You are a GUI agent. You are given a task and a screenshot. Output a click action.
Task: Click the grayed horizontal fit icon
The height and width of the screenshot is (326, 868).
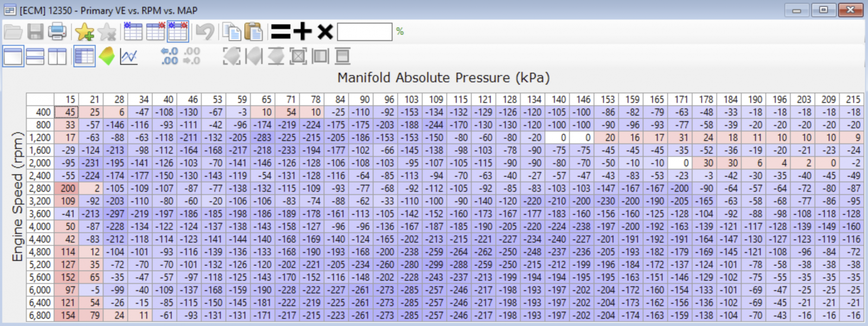pos(320,56)
